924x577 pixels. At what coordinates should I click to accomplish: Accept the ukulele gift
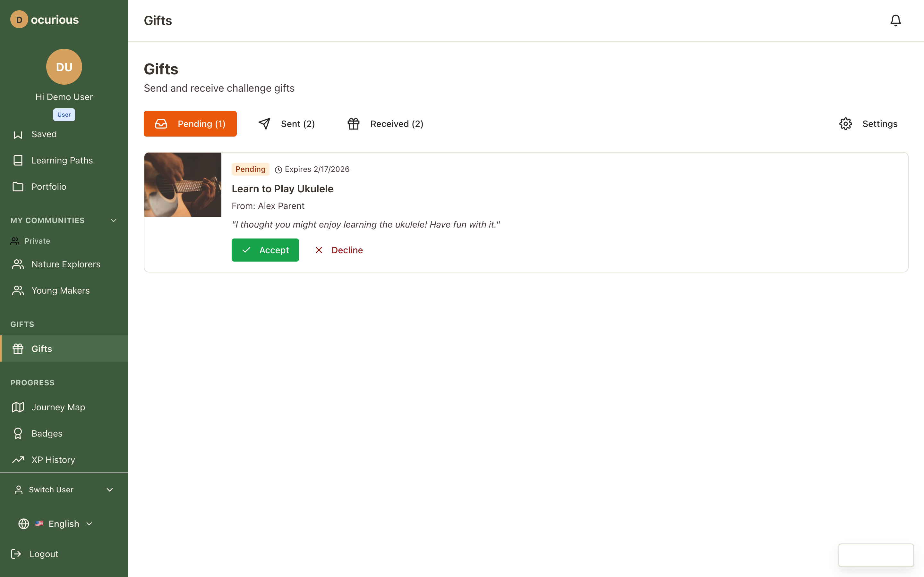pos(265,250)
